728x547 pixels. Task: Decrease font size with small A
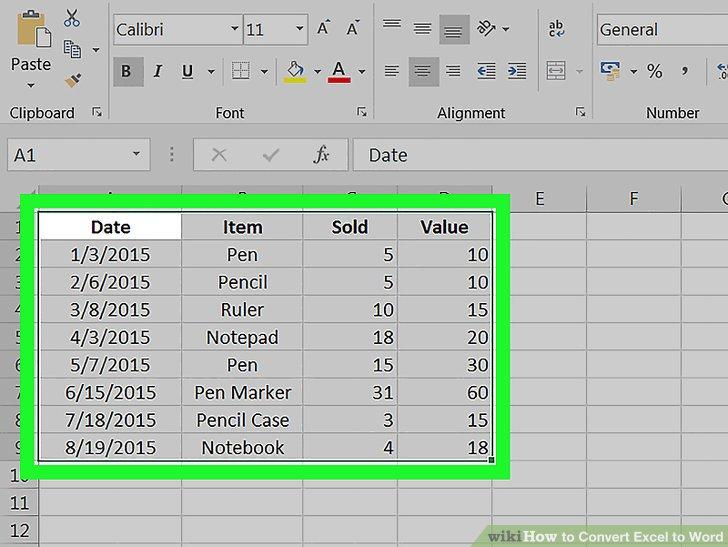coord(353,28)
